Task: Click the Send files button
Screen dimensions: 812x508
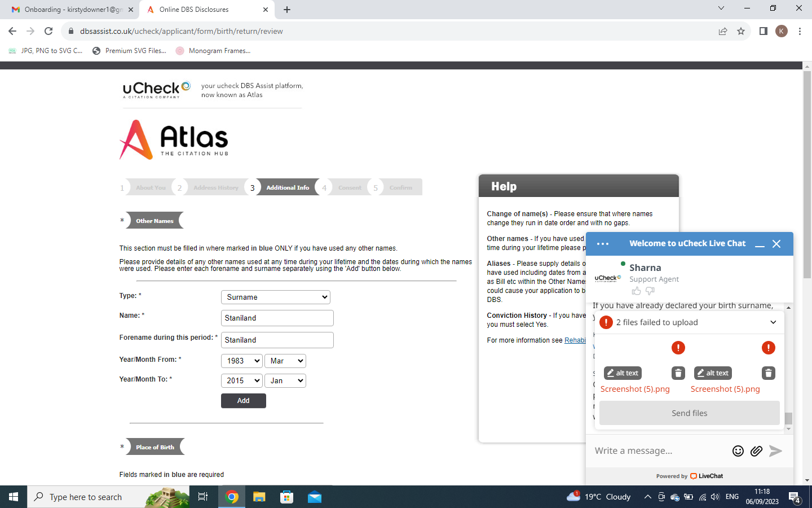Action: coord(689,413)
